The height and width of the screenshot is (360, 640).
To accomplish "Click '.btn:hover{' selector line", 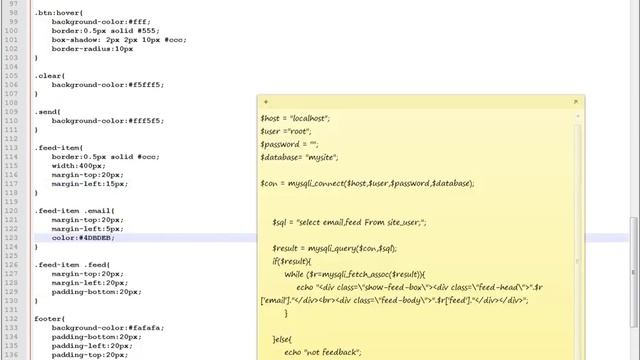I will pyautogui.click(x=59, y=13).
